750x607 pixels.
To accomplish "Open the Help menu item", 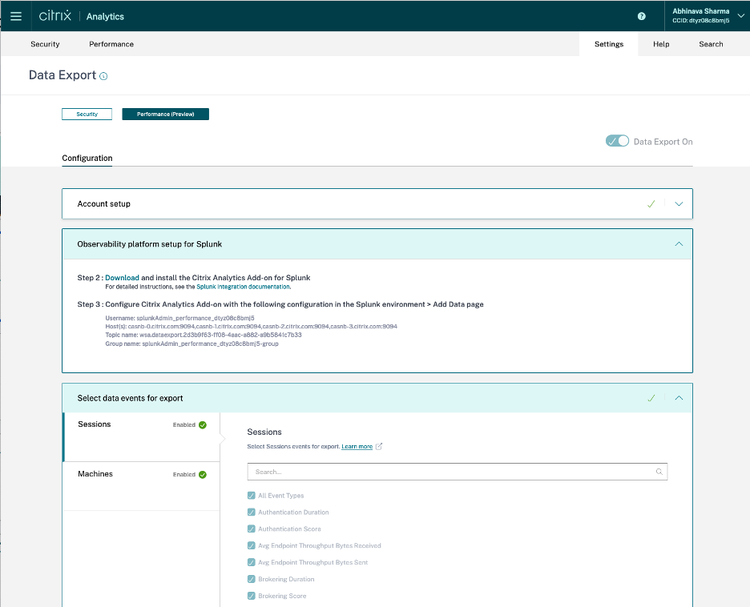I will point(661,44).
